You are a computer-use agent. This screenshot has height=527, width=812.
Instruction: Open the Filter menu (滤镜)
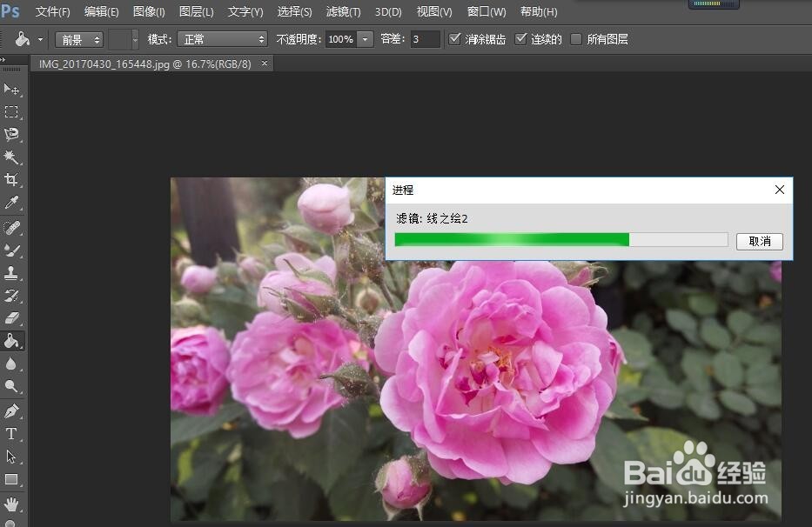click(344, 11)
